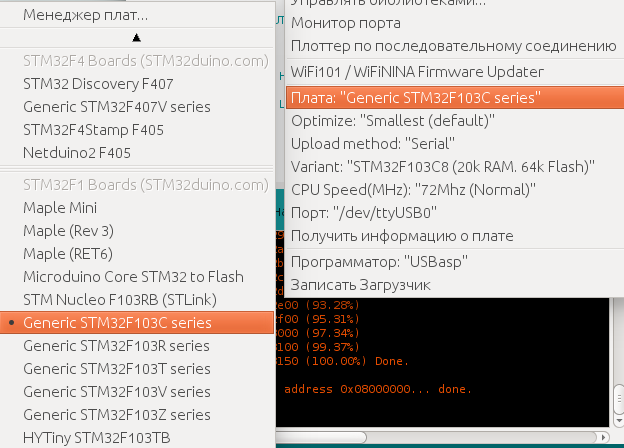This screenshot has height=448, width=624.
Task: Choose Maple (Rev 3) board
Action: tap(68, 231)
